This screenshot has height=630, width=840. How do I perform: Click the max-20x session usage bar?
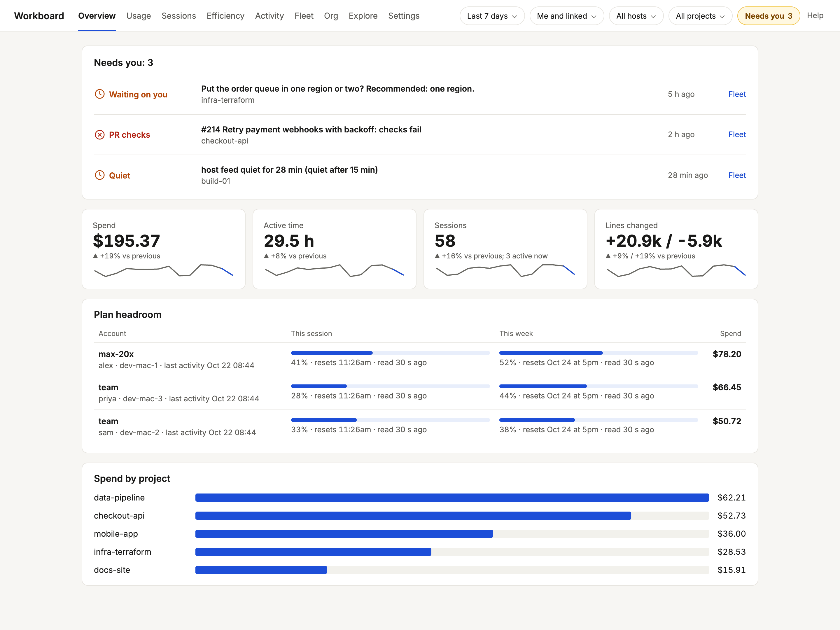(x=390, y=353)
